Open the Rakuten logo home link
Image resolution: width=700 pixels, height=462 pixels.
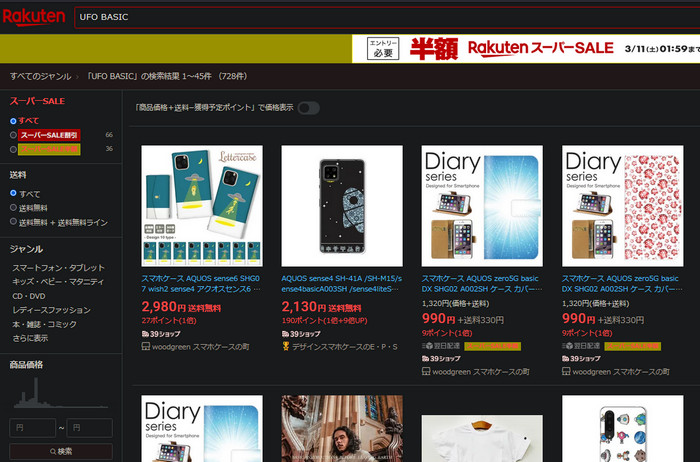(34, 17)
